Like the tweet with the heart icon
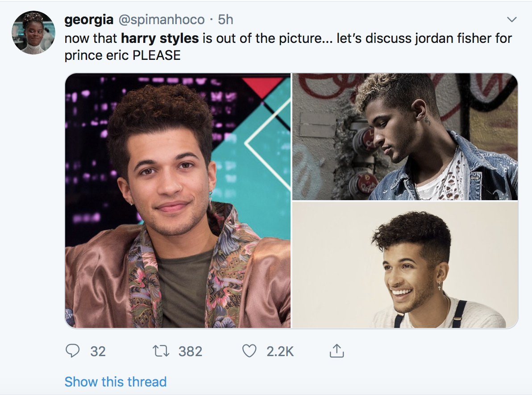The width and height of the screenshot is (532, 395). click(249, 351)
